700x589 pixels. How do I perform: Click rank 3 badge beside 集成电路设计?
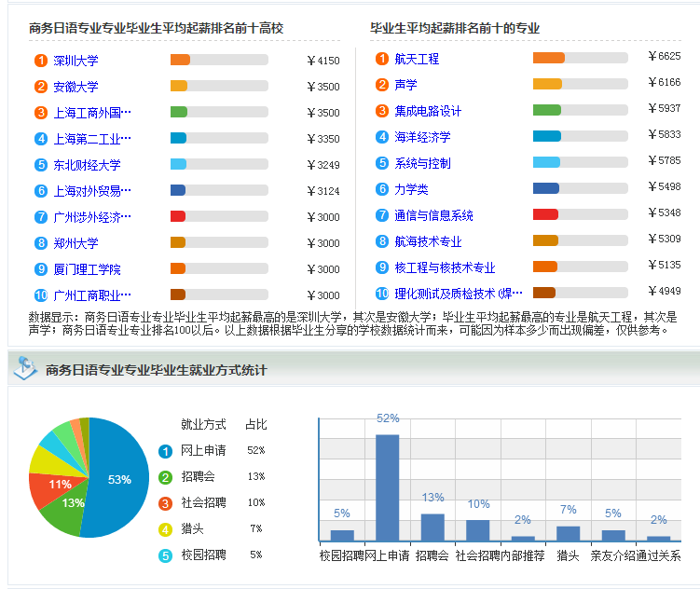point(382,111)
